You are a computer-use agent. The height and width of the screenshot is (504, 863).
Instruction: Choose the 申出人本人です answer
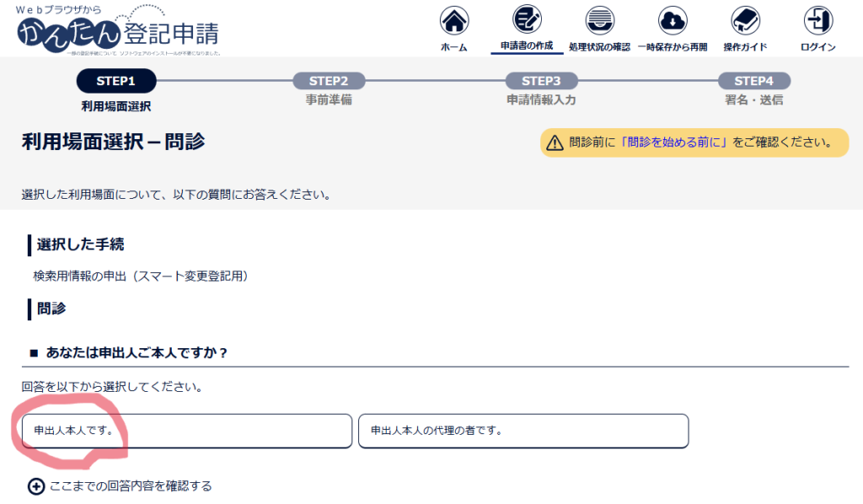[x=186, y=431]
